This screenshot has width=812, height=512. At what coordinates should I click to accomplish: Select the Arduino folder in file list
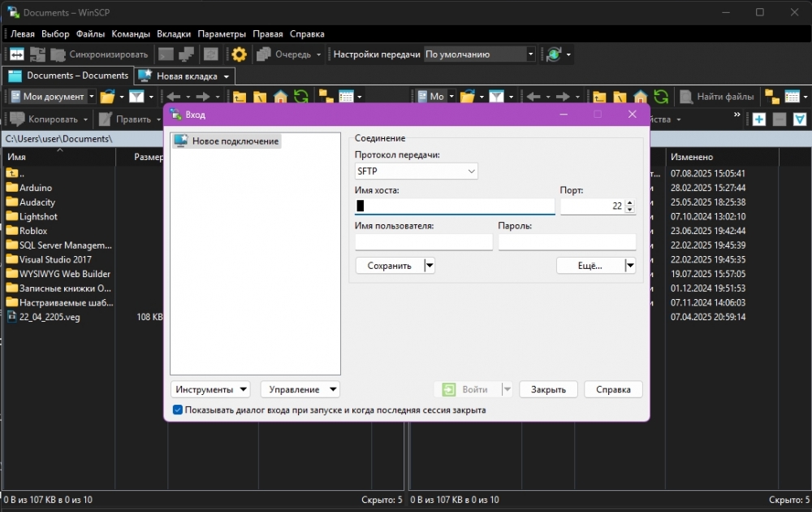(35, 188)
